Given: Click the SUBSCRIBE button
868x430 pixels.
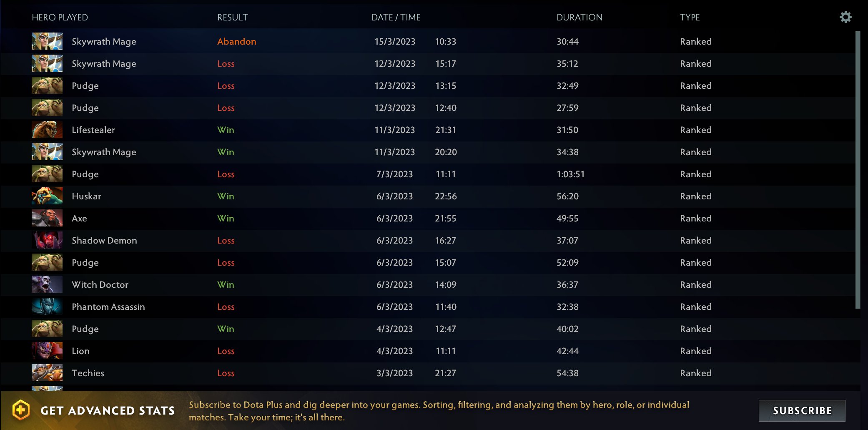Looking at the screenshot, I should click(x=801, y=410).
